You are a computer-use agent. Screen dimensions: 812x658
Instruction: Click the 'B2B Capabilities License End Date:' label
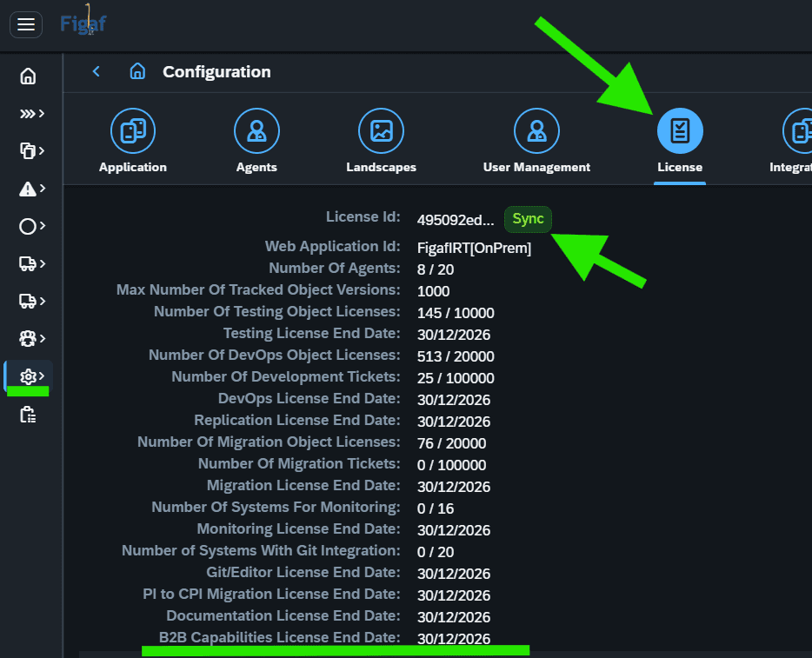[x=280, y=638]
